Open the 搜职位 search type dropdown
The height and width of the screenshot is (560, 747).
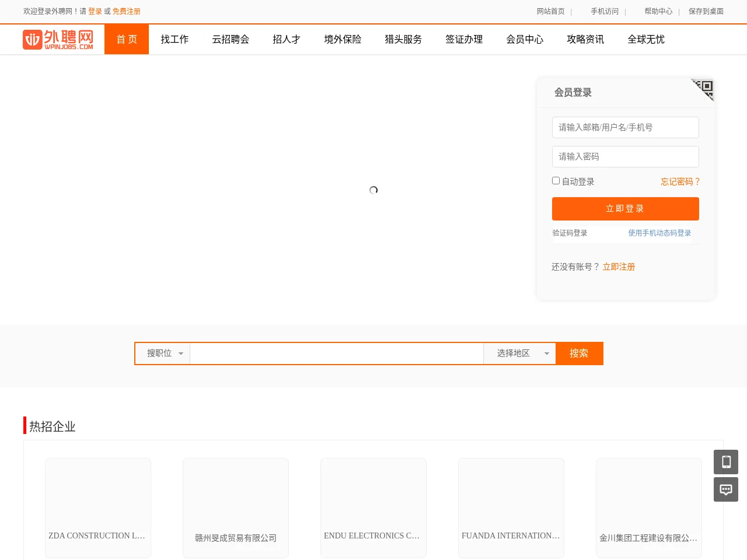[163, 353]
